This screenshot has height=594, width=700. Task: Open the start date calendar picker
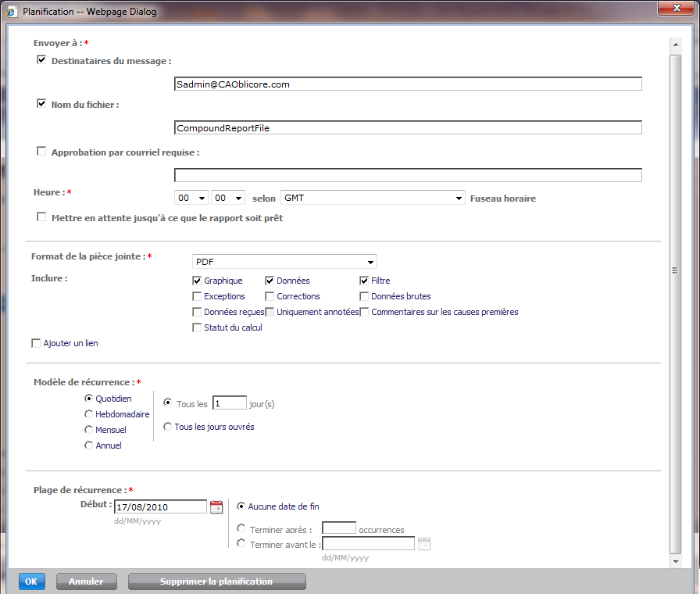click(x=216, y=507)
